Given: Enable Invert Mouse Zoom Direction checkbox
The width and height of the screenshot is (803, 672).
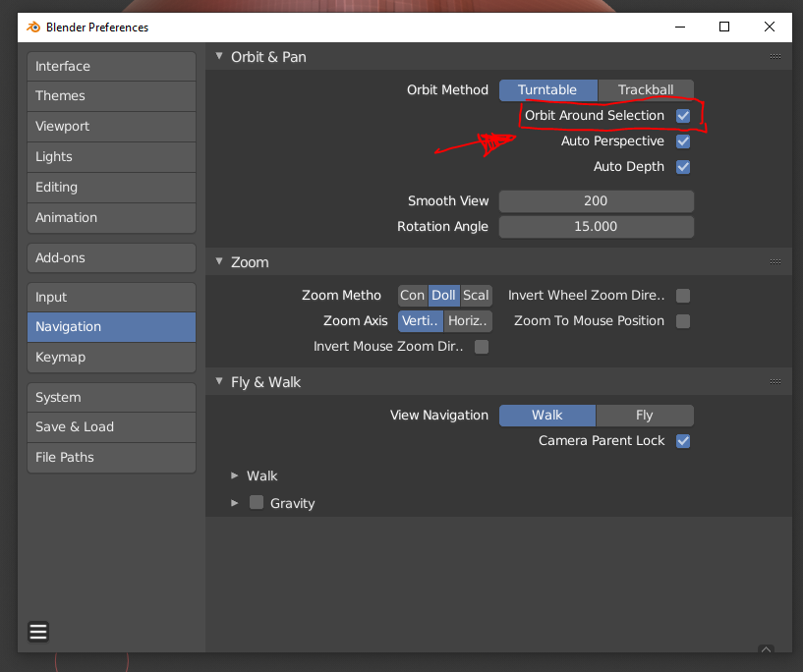Looking at the screenshot, I should tap(482, 347).
